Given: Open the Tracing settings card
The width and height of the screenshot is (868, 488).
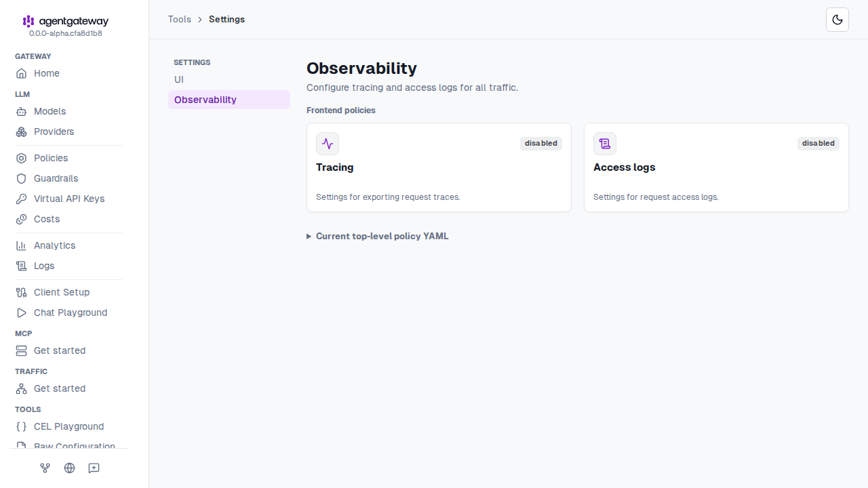Looking at the screenshot, I should (439, 167).
